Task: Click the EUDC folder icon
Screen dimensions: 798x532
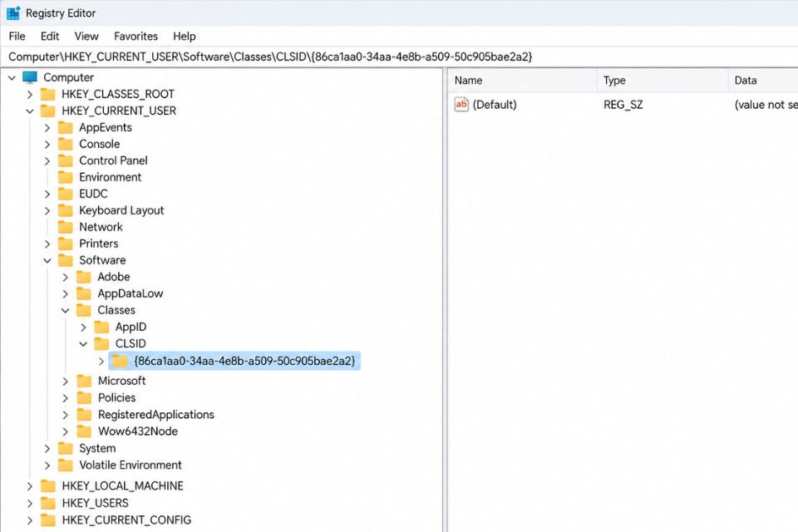Action: click(x=65, y=194)
